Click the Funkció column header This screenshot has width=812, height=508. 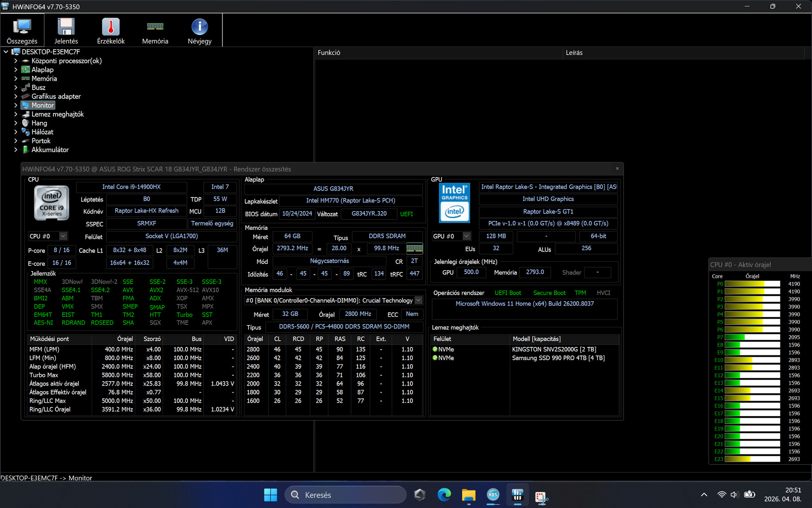pyautogui.click(x=439, y=53)
